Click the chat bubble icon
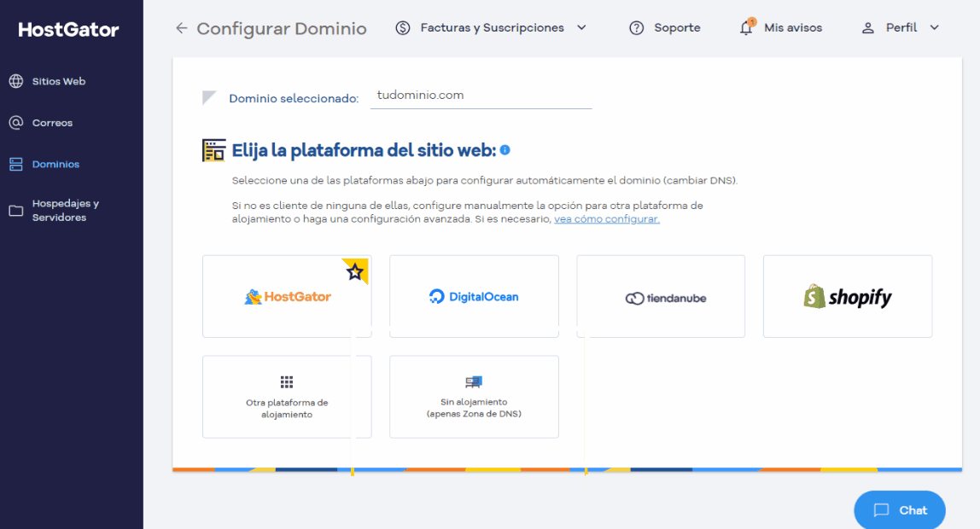 (x=881, y=510)
